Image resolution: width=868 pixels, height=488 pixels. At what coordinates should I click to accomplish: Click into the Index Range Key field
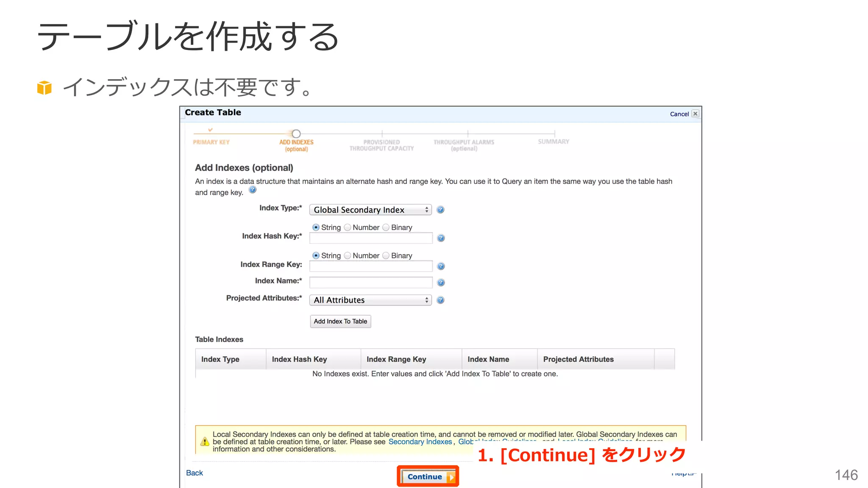[371, 266]
